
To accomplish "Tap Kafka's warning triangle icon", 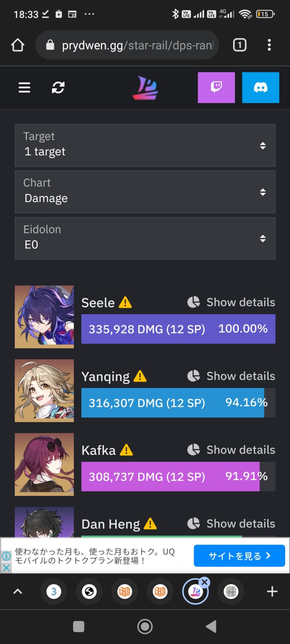I will (127, 450).
